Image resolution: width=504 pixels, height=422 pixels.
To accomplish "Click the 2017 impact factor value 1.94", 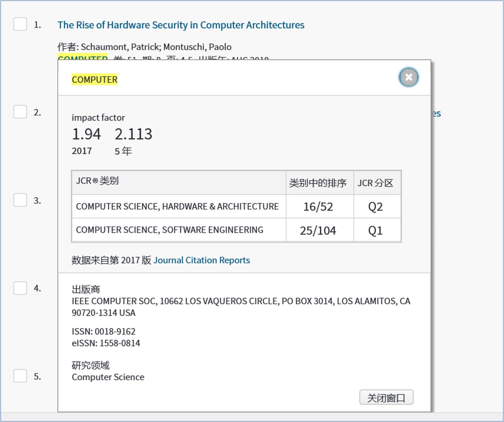I will click(86, 134).
